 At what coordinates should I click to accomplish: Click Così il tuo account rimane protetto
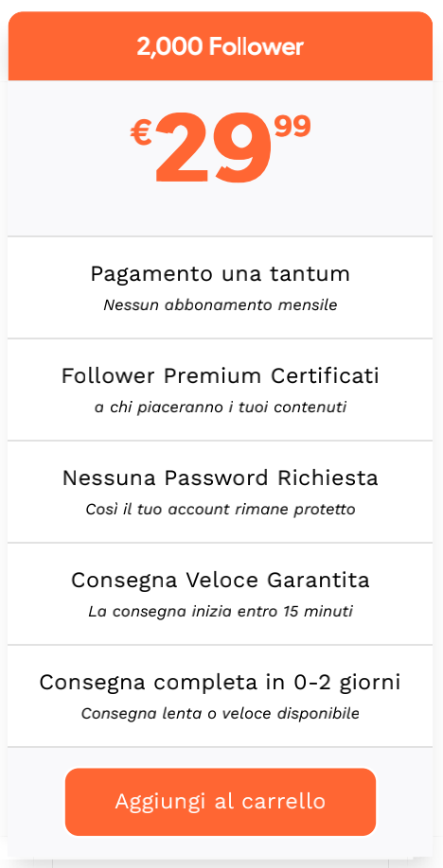point(221,510)
